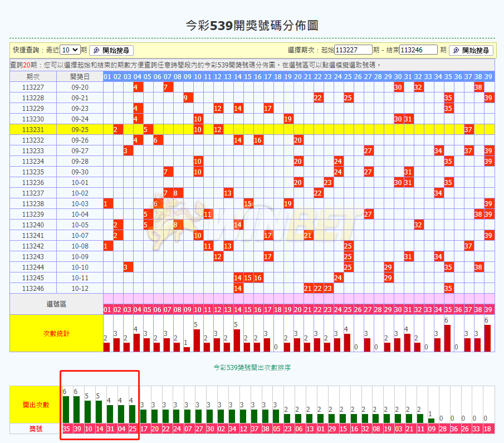
Task: Click red cell 16 in row 113232
Action: (x=258, y=140)
